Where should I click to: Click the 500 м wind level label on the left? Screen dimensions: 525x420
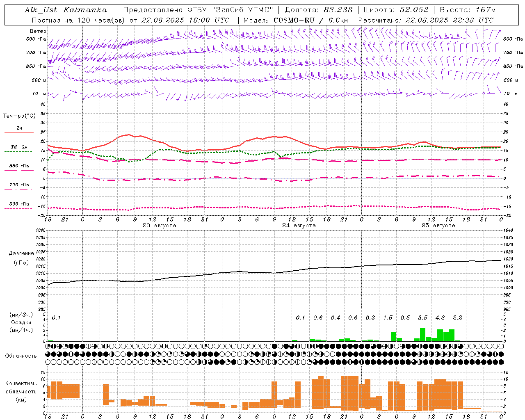pyautogui.click(x=39, y=80)
